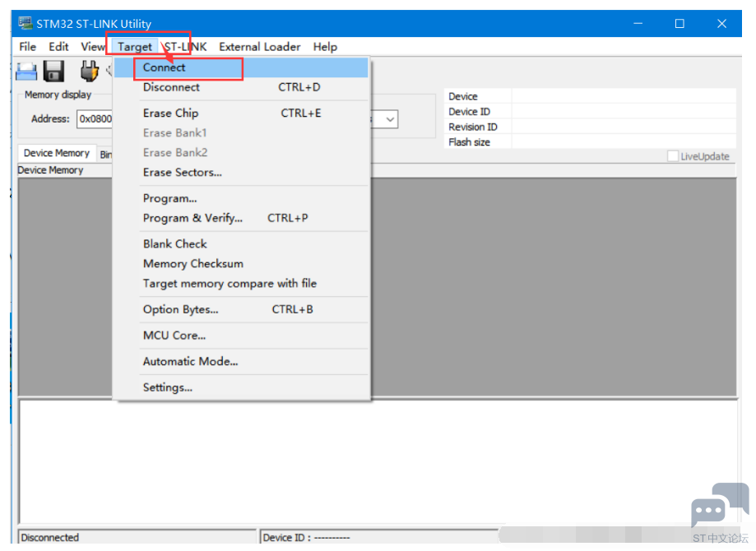This screenshot has height=551, width=756.
Task: Open MCU Core... menu item
Action: 242,336
